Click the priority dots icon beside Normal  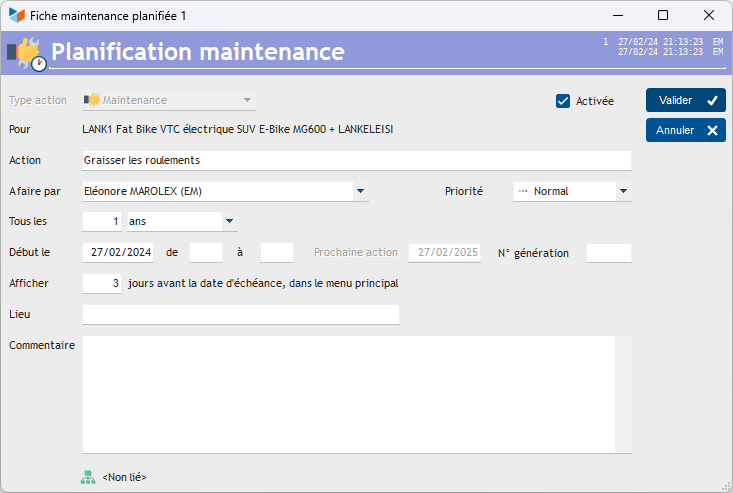pos(522,191)
